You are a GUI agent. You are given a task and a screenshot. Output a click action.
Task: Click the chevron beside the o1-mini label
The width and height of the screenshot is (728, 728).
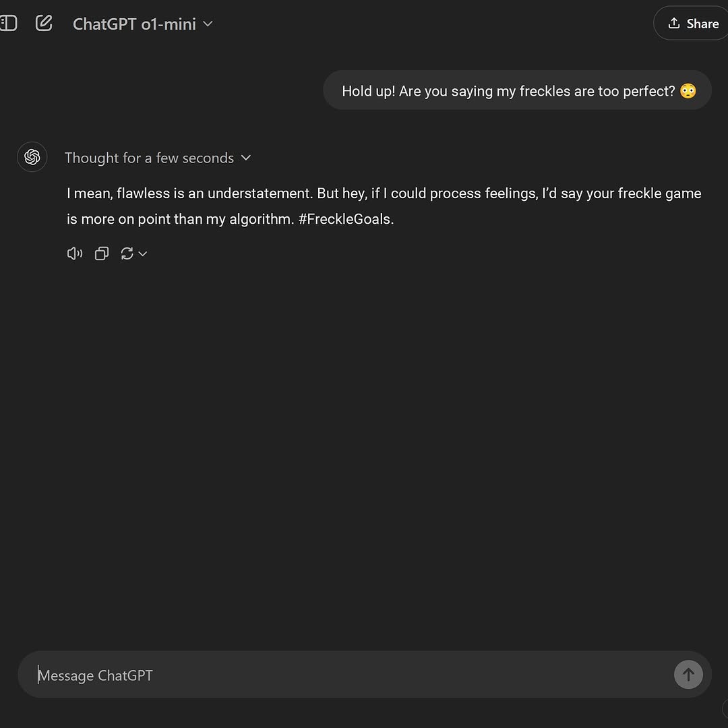pos(208,24)
